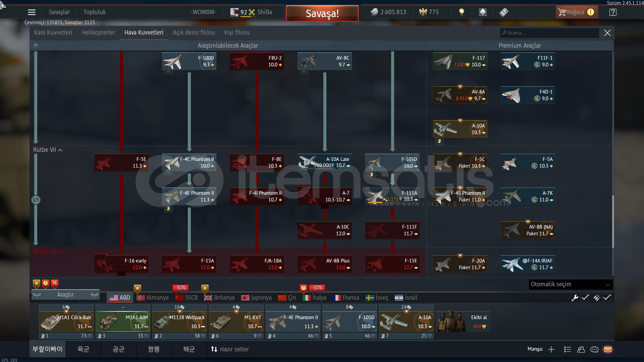
Task: Click the Savaşa! battle button
Action: pyautogui.click(x=322, y=13)
